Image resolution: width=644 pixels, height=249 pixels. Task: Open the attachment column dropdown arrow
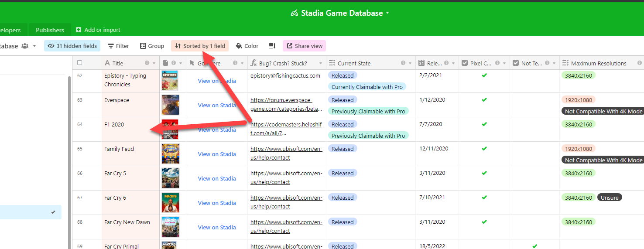pos(181,63)
